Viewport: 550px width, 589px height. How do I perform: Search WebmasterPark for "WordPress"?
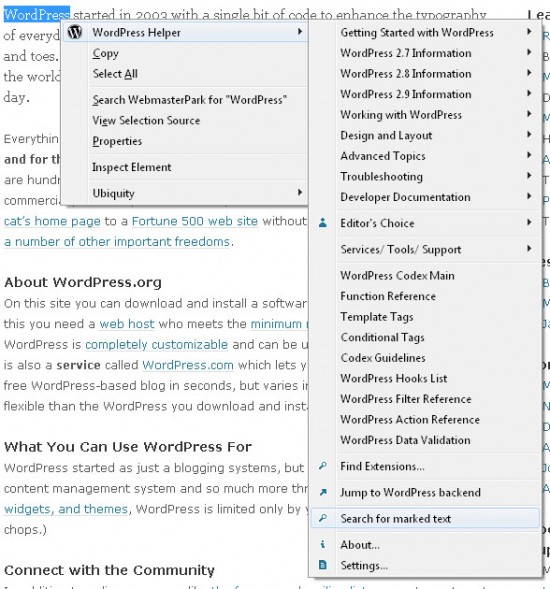(185, 100)
